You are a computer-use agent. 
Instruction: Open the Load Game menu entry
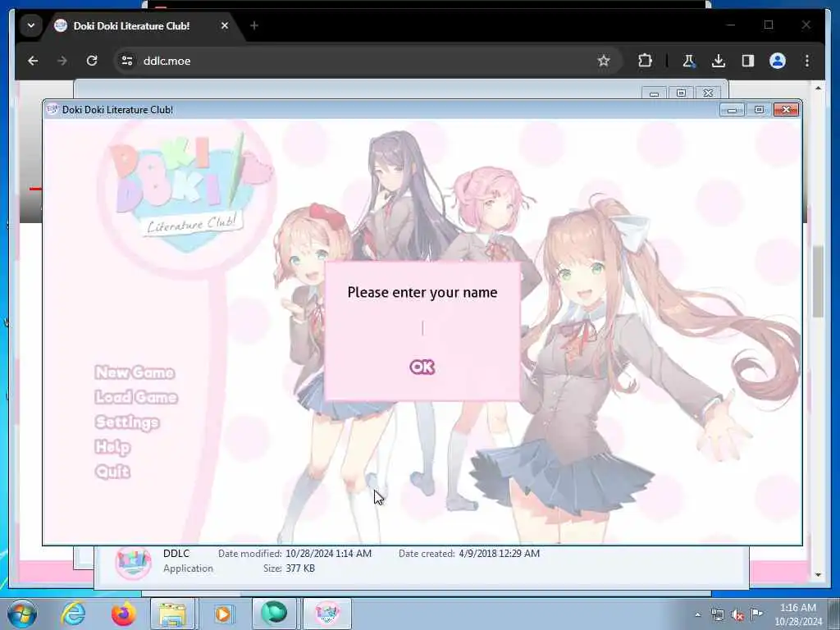136,397
